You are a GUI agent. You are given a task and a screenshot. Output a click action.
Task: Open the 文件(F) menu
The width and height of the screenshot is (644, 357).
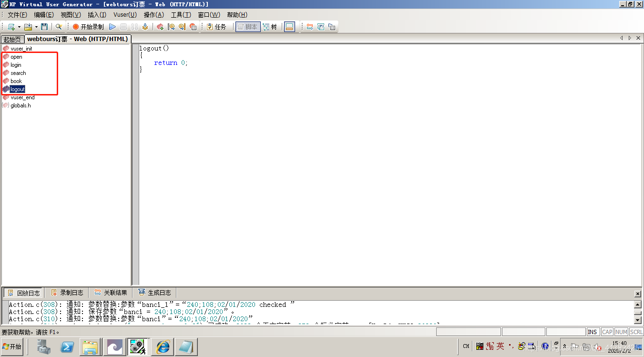[x=17, y=15]
